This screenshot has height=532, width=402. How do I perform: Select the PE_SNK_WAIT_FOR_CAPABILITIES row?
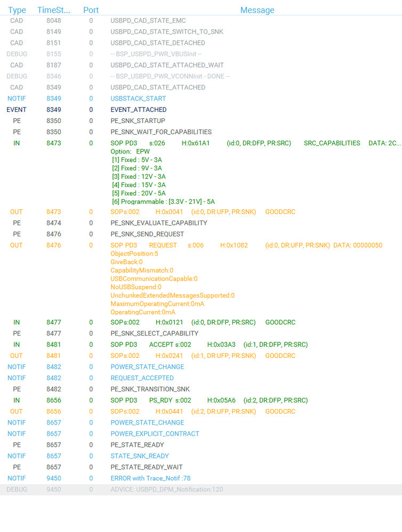pos(201,132)
